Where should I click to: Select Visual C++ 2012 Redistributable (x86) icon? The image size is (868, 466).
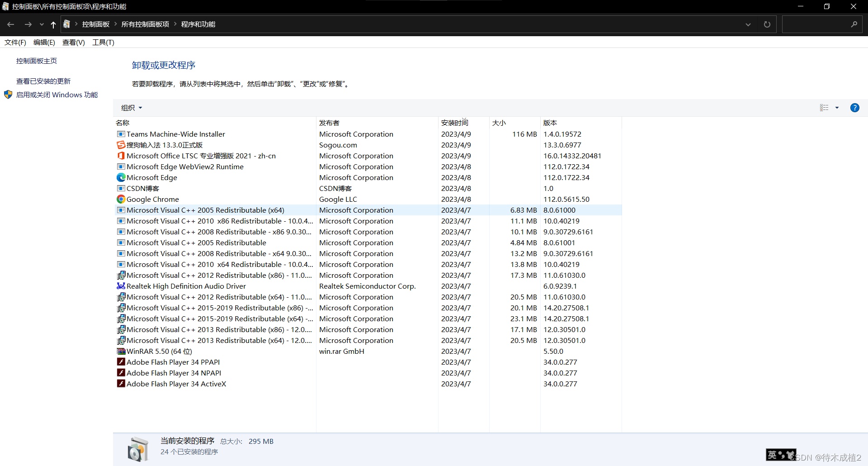(x=121, y=275)
